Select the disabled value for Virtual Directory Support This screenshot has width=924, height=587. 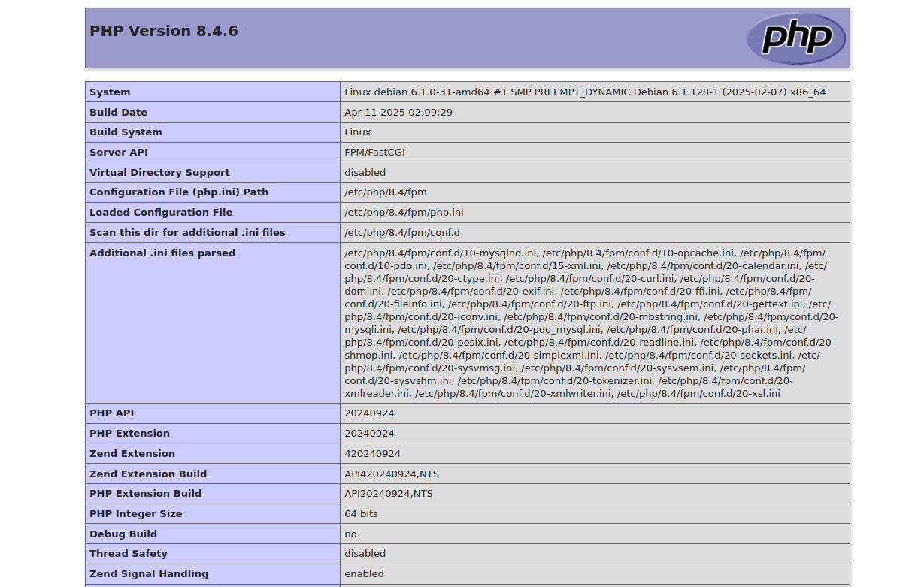coord(365,173)
